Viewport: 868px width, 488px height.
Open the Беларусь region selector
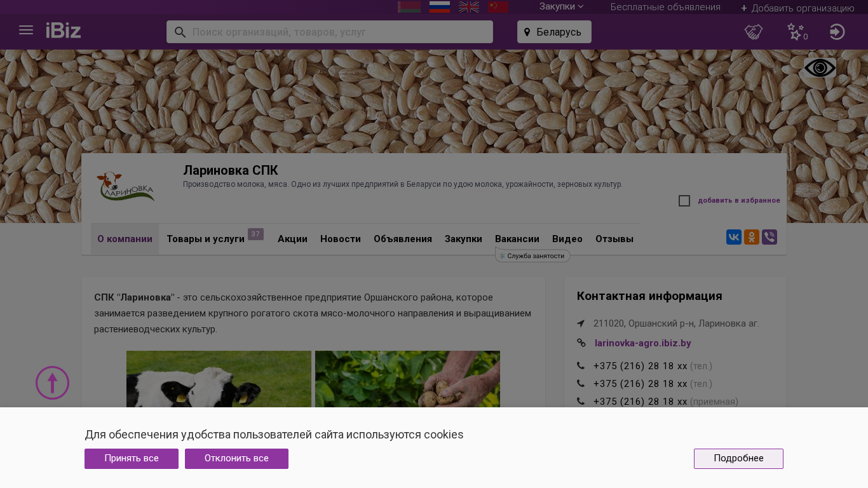(x=554, y=32)
